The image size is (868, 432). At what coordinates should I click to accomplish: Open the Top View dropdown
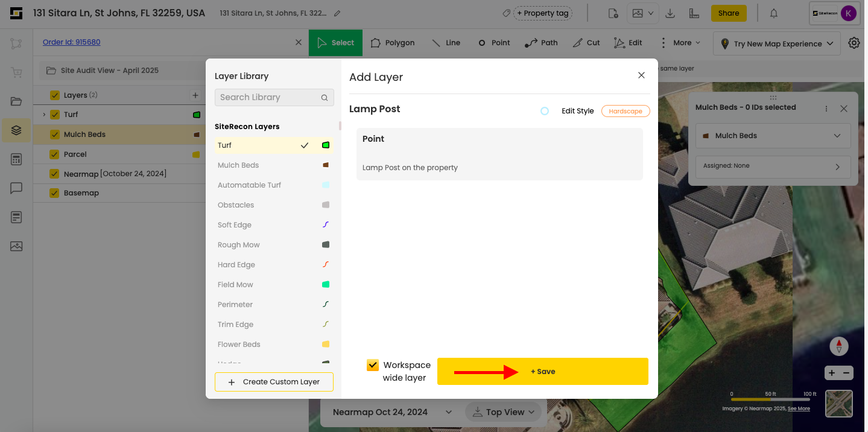pyautogui.click(x=504, y=412)
